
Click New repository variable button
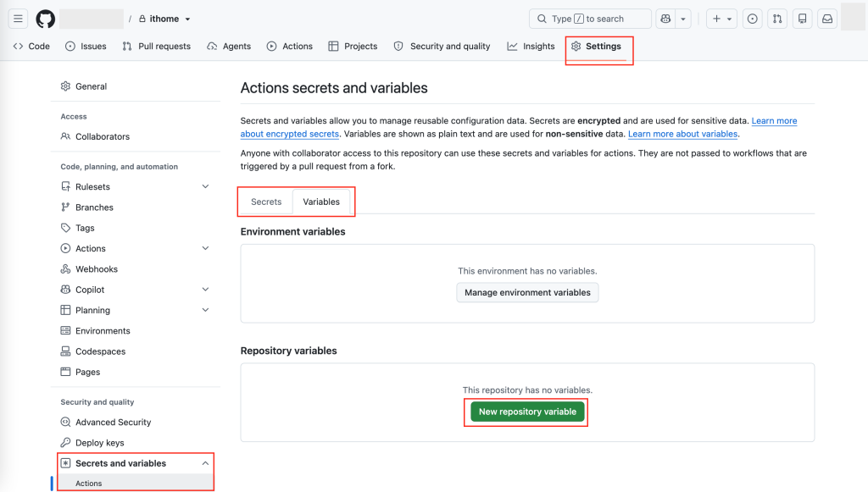tap(527, 412)
